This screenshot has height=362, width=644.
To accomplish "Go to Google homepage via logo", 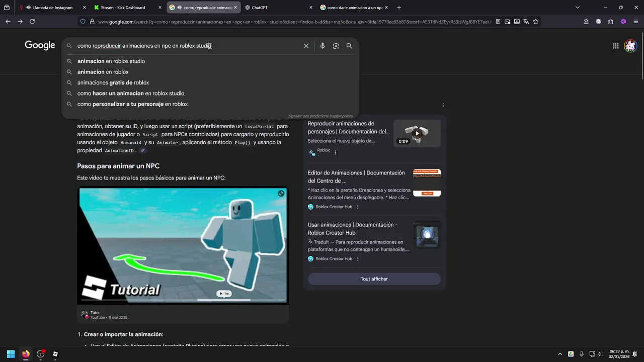I will pos(40,45).
